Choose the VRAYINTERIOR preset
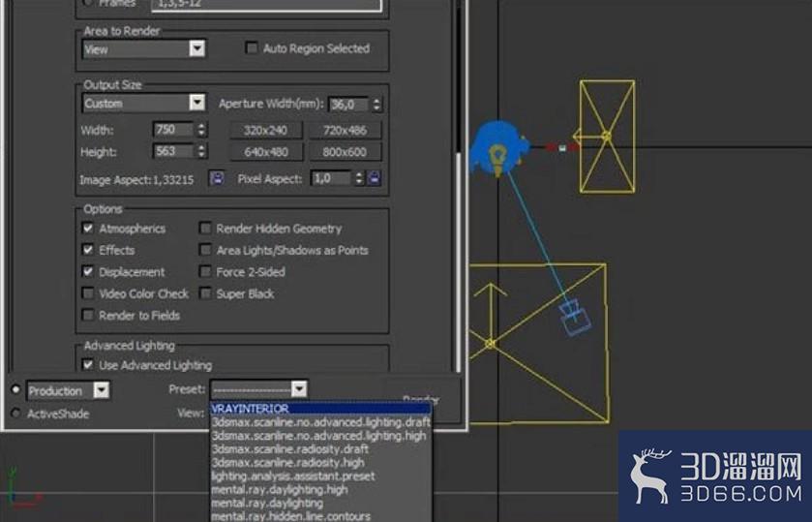812x522 pixels. tap(320, 409)
